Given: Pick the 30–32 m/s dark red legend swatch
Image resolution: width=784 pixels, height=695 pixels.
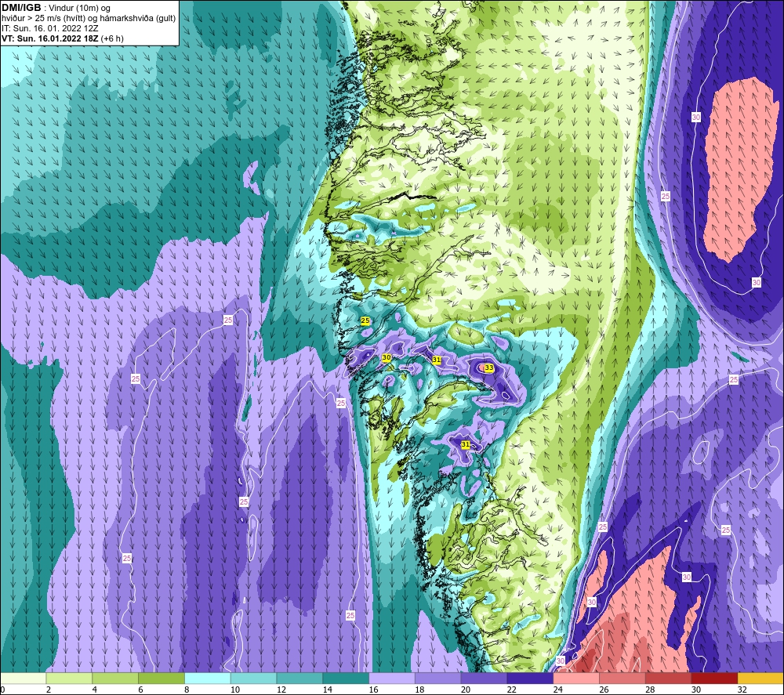Looking at the screenshot, I should point(714,678).
